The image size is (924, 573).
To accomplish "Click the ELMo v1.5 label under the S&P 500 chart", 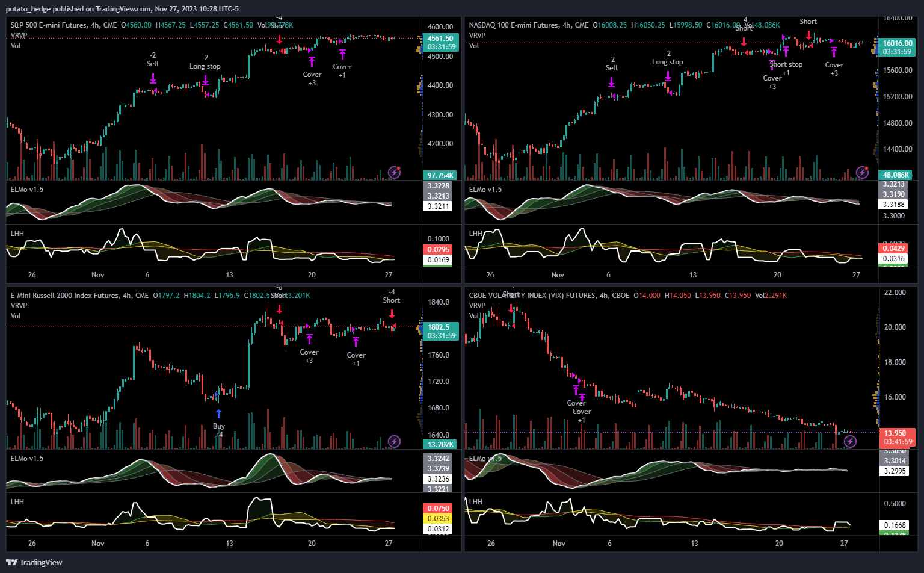I will pos(27,190).
